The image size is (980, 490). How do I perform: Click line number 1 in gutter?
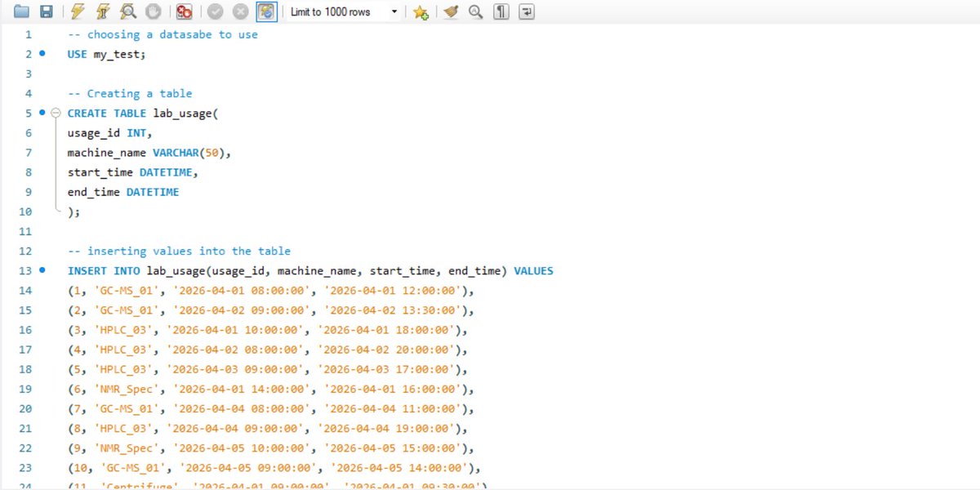(29, 34)
